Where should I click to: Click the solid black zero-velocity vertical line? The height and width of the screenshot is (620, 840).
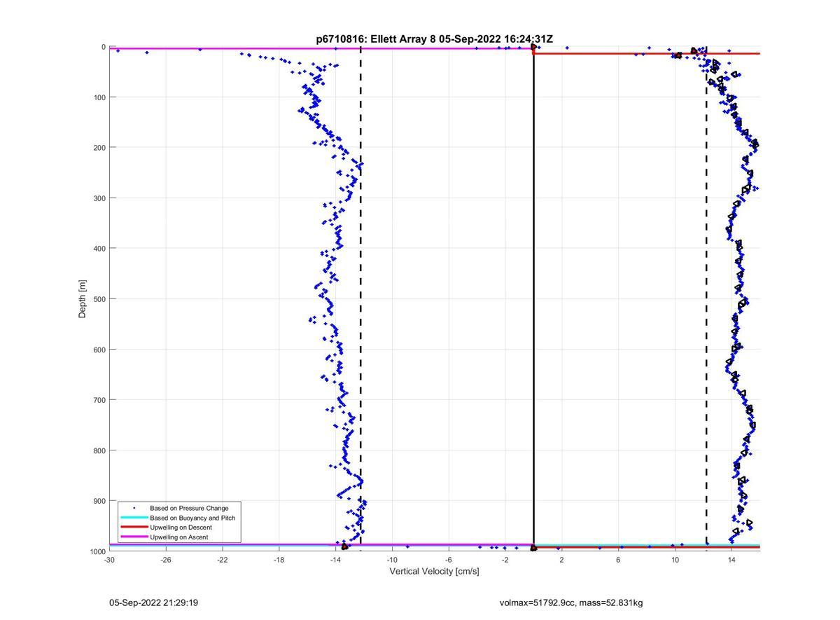point(533,299)
